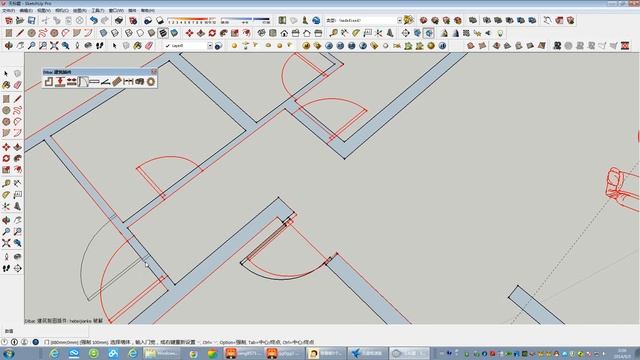Viewport: 640px width, 360px height.
Task: Switch to Shaded face style
Action: pyautogui.click(x=152, y=33)
